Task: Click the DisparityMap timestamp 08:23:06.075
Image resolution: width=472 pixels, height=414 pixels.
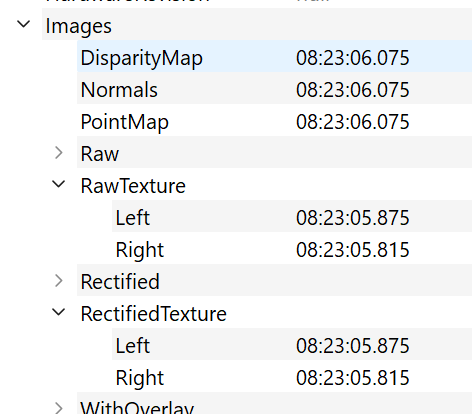Action: pos(353,58)
